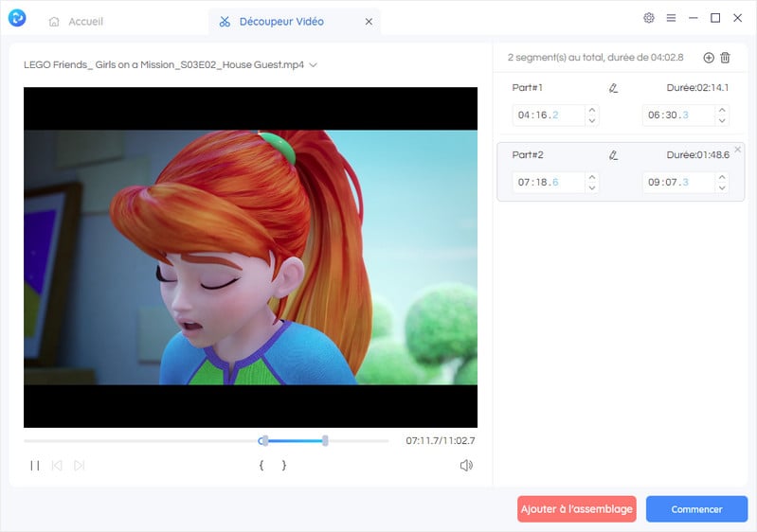Viewport: 757px width, 532px height.
Task: Increase Part#1 start time with up arrow
Action: pyautogui.click(x=592, y=110)
